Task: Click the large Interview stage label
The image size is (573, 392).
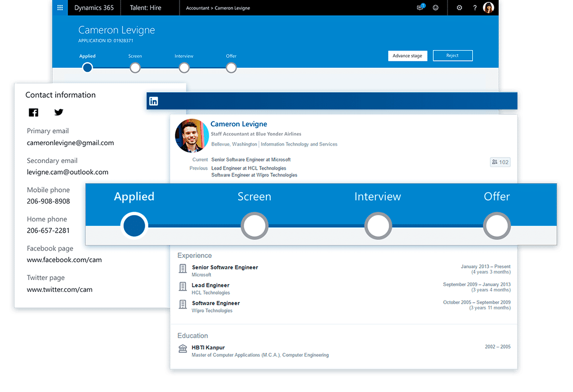Action: pyautogui.click(x=378, y=197)
